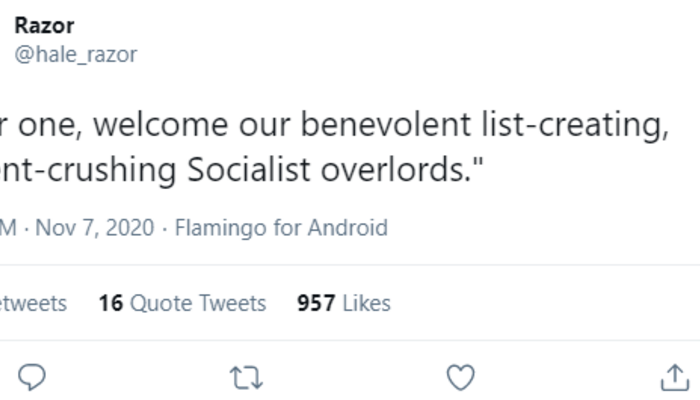This screenshot has height=400, width=700.
Task: Click the number 957 beside Likes
Action: coord(316,303)
